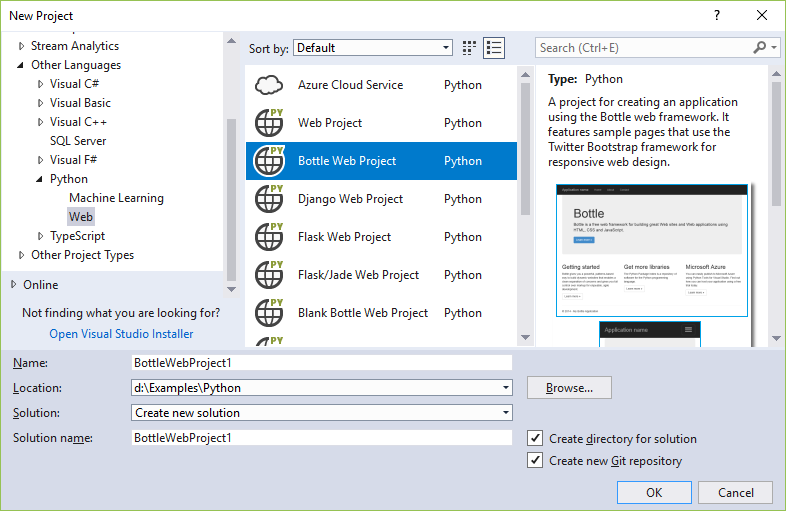Select the Web Project template name
This screenshot has height=511, width=786.
330,123
